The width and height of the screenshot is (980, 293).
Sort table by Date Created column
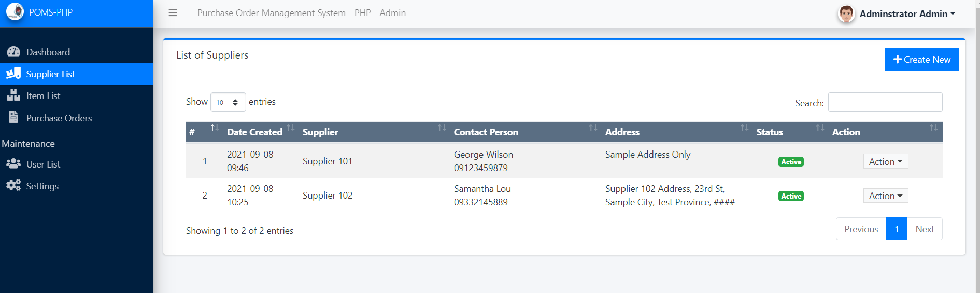tap(254, 132)
